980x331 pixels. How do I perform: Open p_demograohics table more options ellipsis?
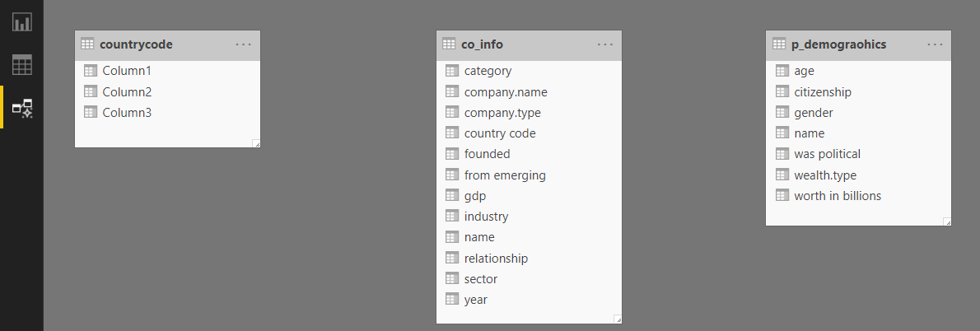point(936,44)
